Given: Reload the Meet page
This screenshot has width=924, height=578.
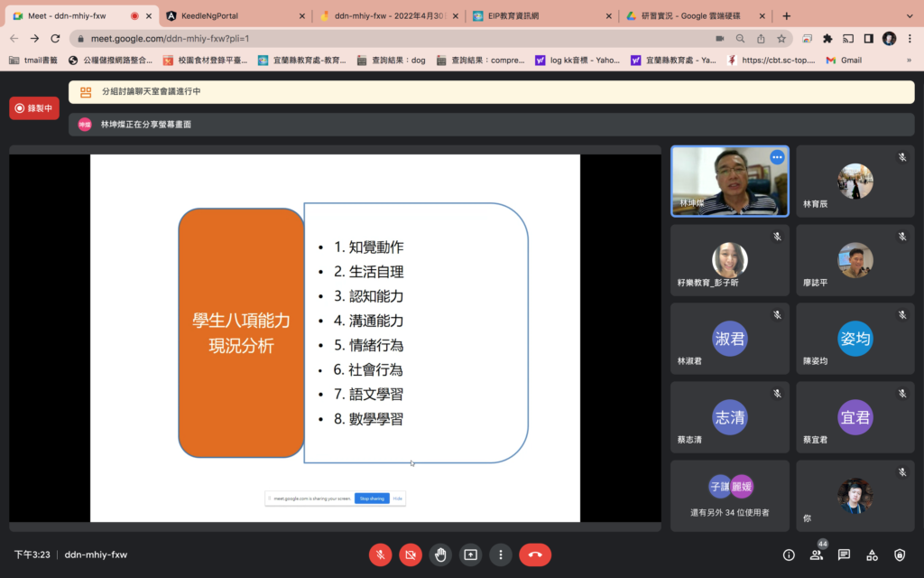Looking at the screenshot, I should click(x=55, y=38).
